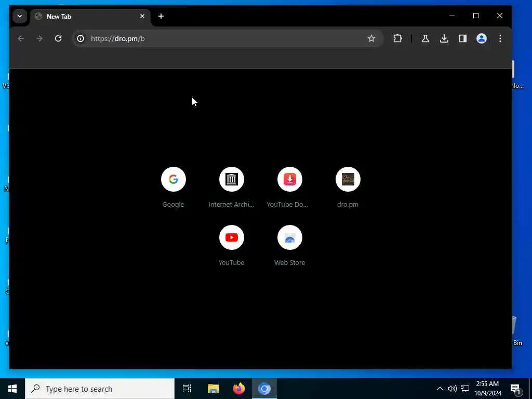Image resolution: width=532 pixels, height=399 pixels.
Task: View site information icon in address bar
Action: point(81,38)
